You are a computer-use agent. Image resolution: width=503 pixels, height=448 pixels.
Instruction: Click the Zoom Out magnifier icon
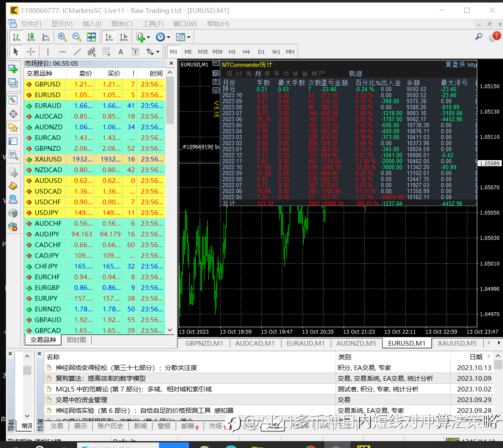pyautogui.click(x=76, y=37)
